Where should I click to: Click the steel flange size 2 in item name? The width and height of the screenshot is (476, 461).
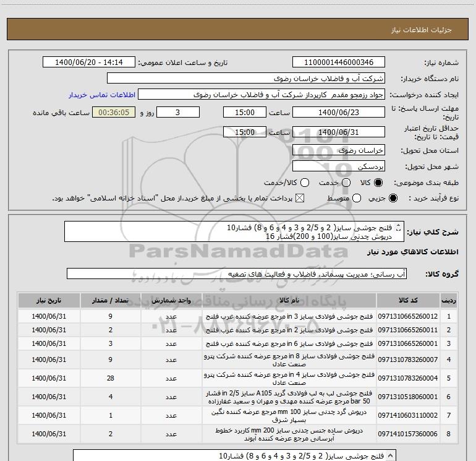tap(289, 330)
